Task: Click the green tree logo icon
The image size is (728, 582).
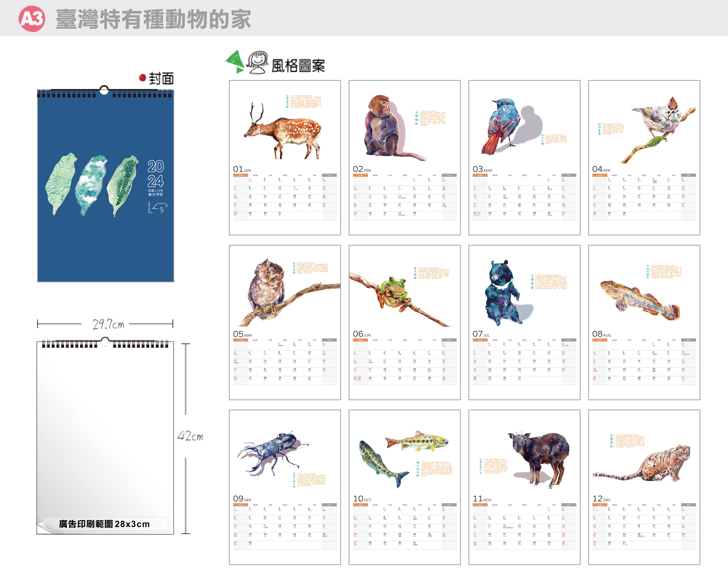Action: pyautogui.click(x=235, y=61)
